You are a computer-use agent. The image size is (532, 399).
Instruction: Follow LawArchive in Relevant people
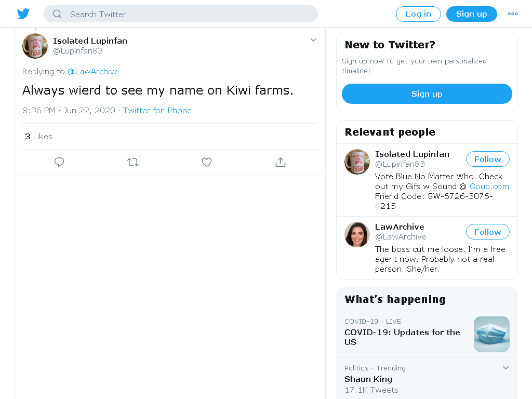[487, 232]
